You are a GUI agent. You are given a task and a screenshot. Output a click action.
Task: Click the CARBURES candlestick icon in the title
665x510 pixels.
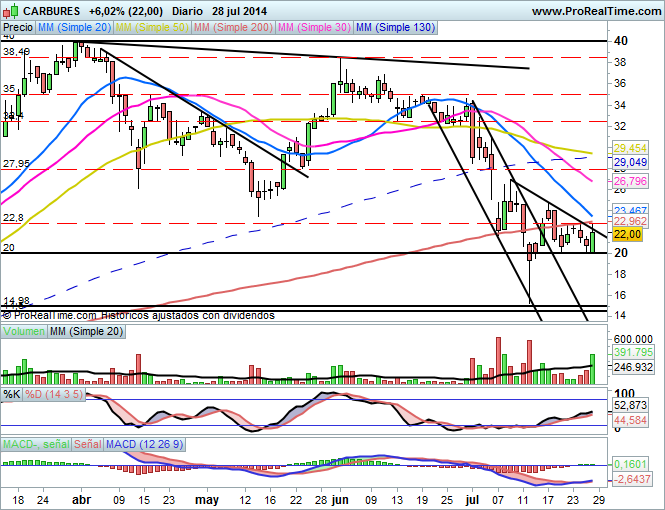click(x=10, y=11)
